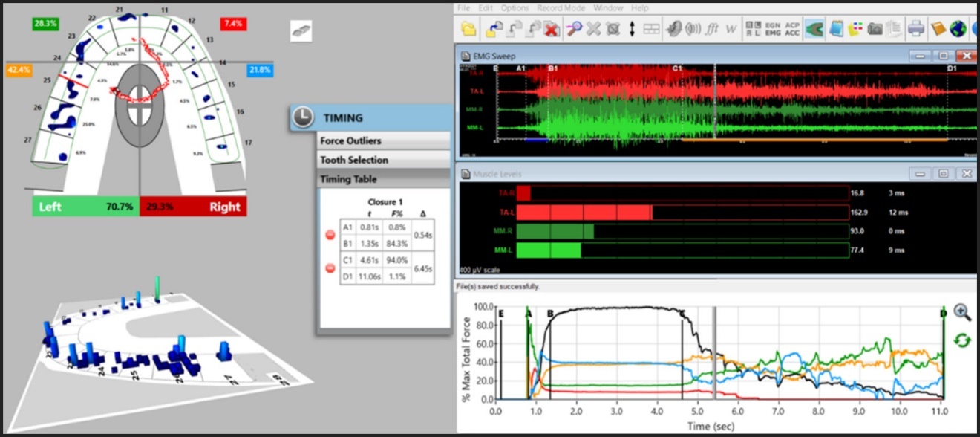
Task: Open the Help menu
Action: click(640, 8)
